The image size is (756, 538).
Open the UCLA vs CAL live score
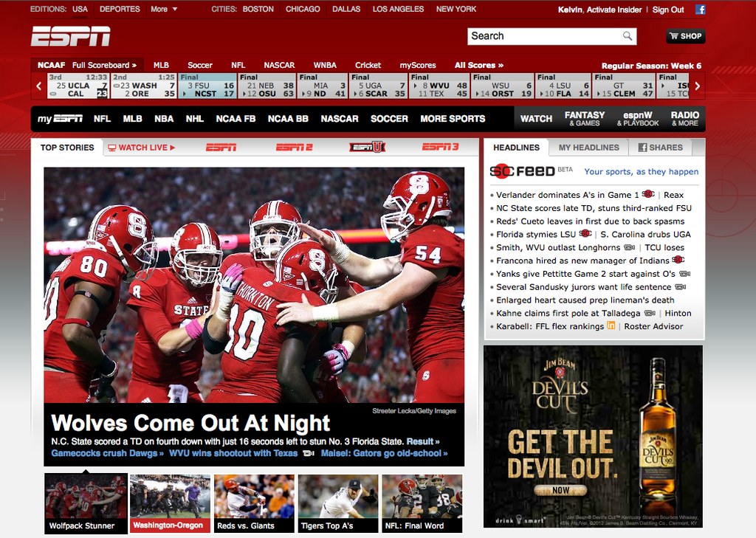point(78,86)
